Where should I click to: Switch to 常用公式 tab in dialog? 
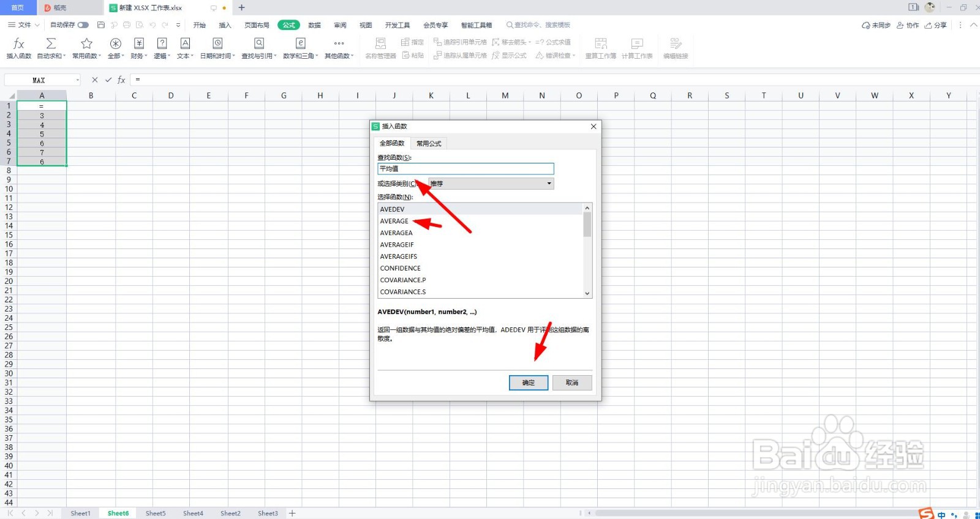pos(429,143)
